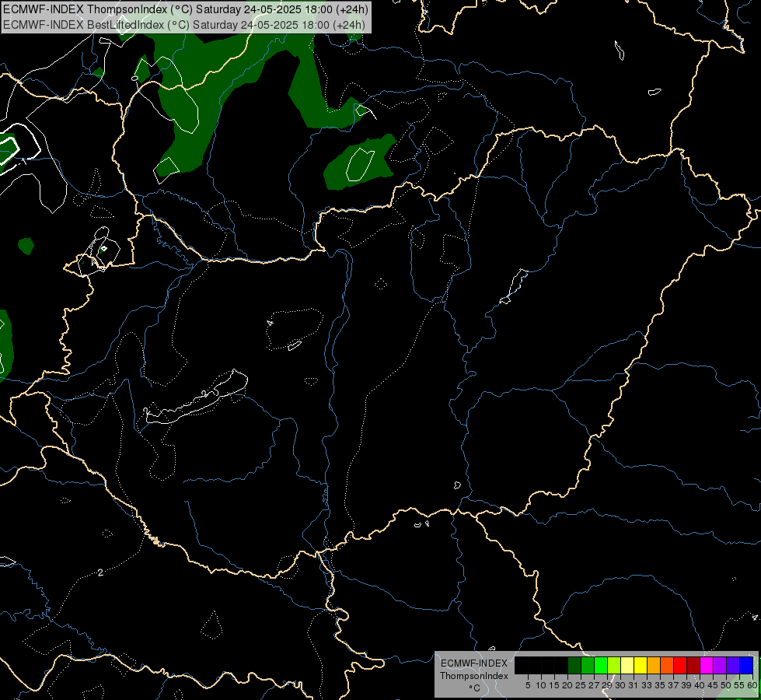This screenshot has width=761, height=700.
Task: Click the contour label 4 on central map
Action: tap(270, 323)
